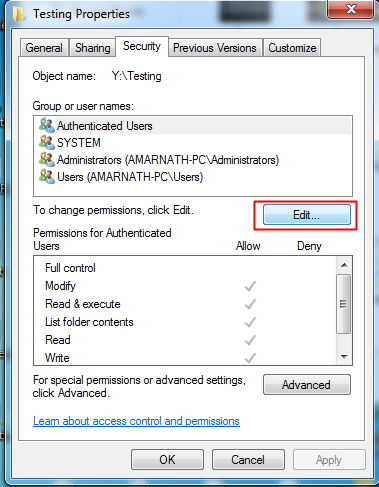The width and height of the screenshot is (379, 487).
Task: Select the Authenticated Users group icon
Action: 47,125
